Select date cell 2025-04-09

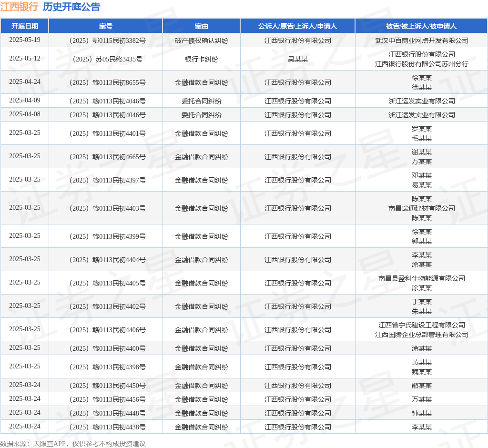point(25,101)
